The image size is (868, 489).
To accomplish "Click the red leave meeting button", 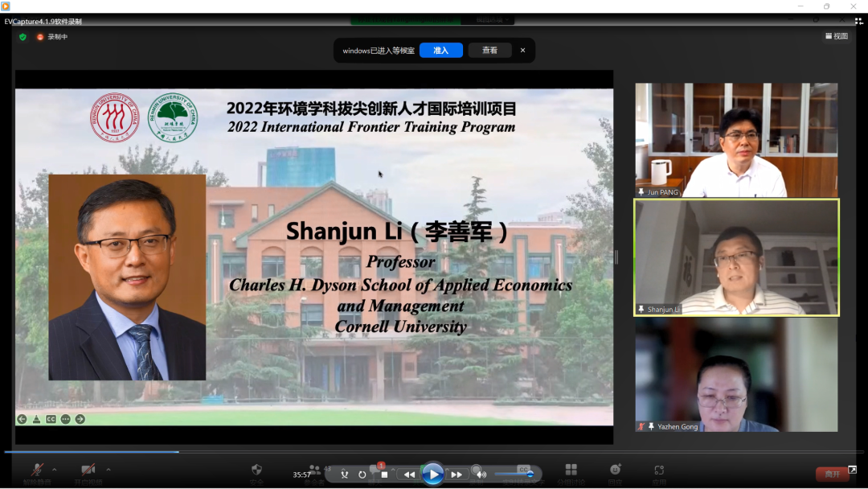I will (x=832, y=474).
